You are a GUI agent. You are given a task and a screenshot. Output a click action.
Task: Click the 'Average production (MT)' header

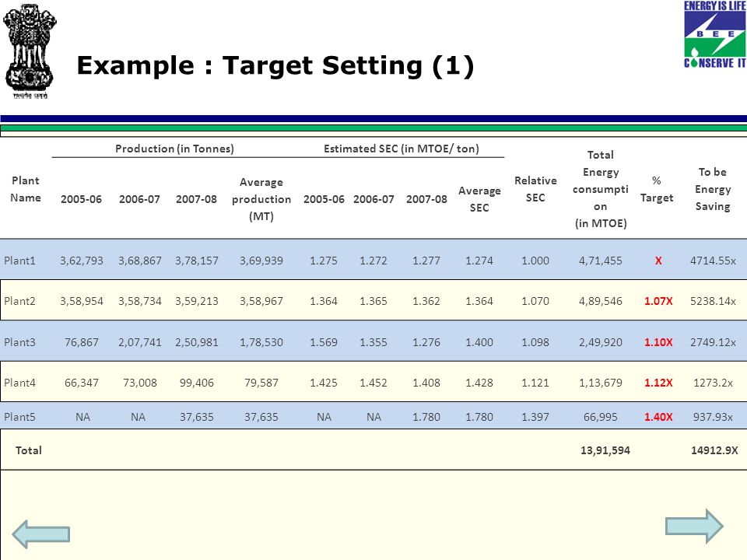(261, 199)
